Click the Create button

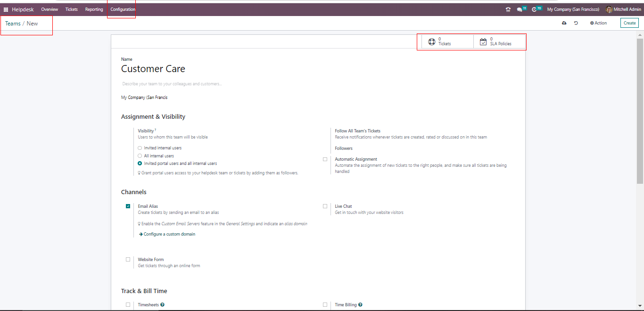(x=629, y=23)
